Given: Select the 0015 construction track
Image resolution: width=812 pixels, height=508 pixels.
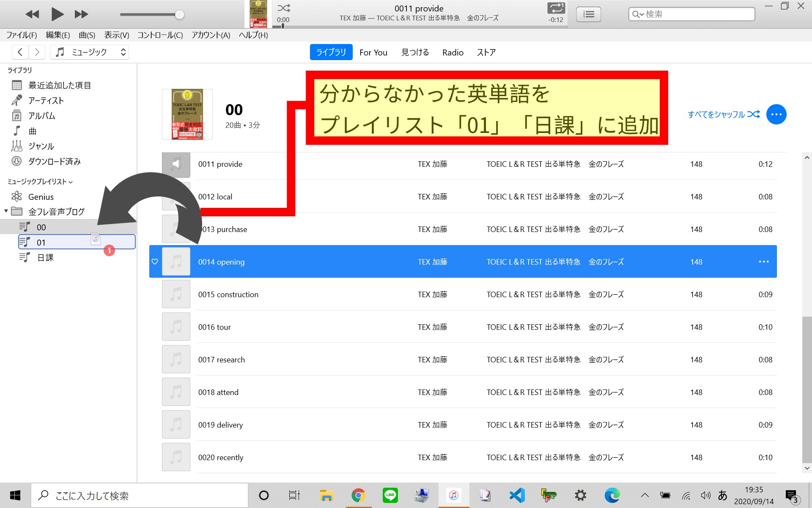Looking at the screenshot, I should pyautogui.click(x=463, y=295).
